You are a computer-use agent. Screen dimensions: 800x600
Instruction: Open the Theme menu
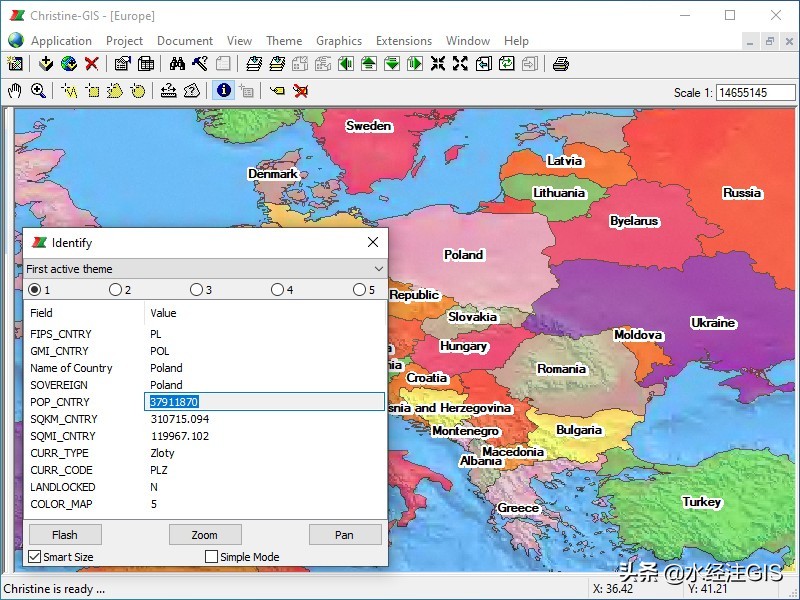click(284, 41)
